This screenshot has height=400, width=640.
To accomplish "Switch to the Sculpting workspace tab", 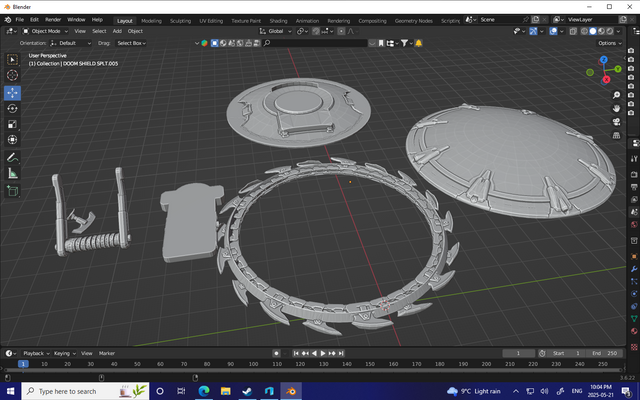I will pyautogui.click(x=181, y=20).
